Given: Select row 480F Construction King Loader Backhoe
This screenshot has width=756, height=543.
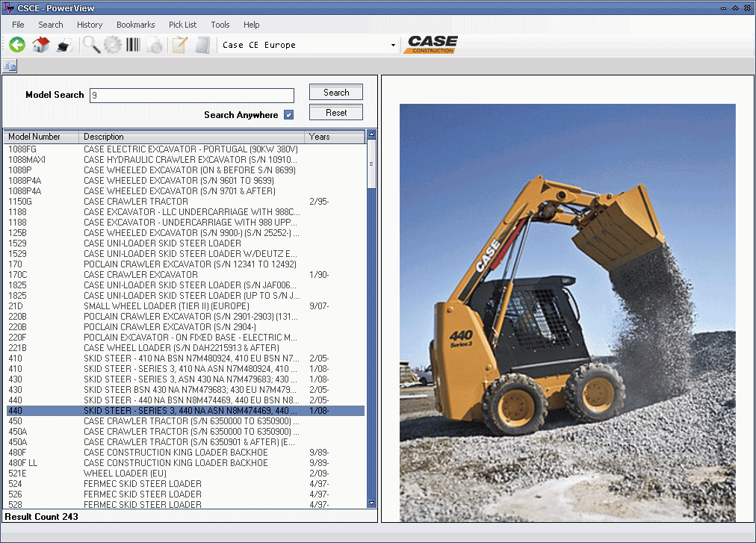Looking at the screenshot, I should (x=185, y=453).
